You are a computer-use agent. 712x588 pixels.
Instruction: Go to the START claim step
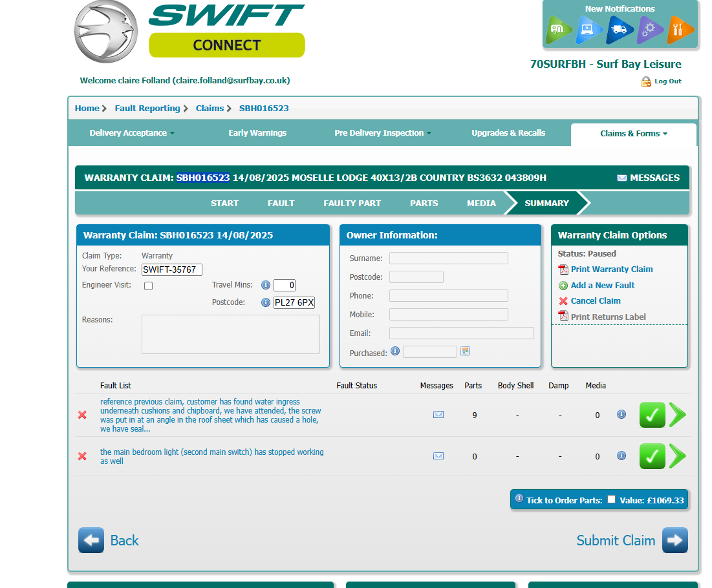[224, 204]
